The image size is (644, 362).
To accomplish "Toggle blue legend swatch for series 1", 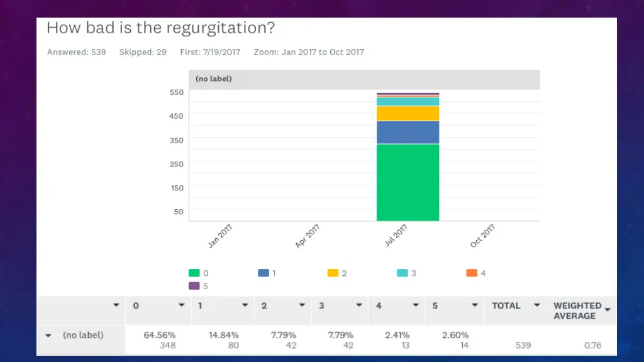I will (264, 273).
